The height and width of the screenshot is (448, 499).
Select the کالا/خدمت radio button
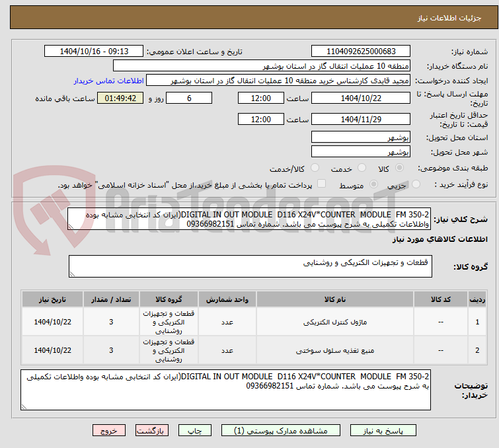(315, 168)
